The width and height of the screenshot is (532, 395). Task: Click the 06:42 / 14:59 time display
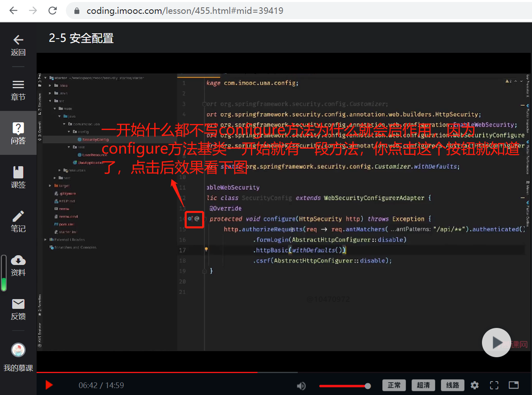101,385
